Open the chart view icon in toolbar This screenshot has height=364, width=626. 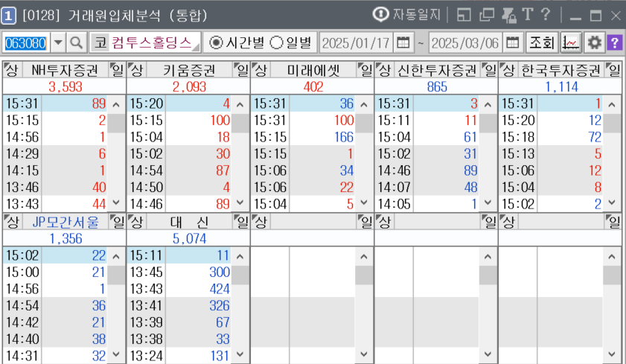tap(571, 42)
